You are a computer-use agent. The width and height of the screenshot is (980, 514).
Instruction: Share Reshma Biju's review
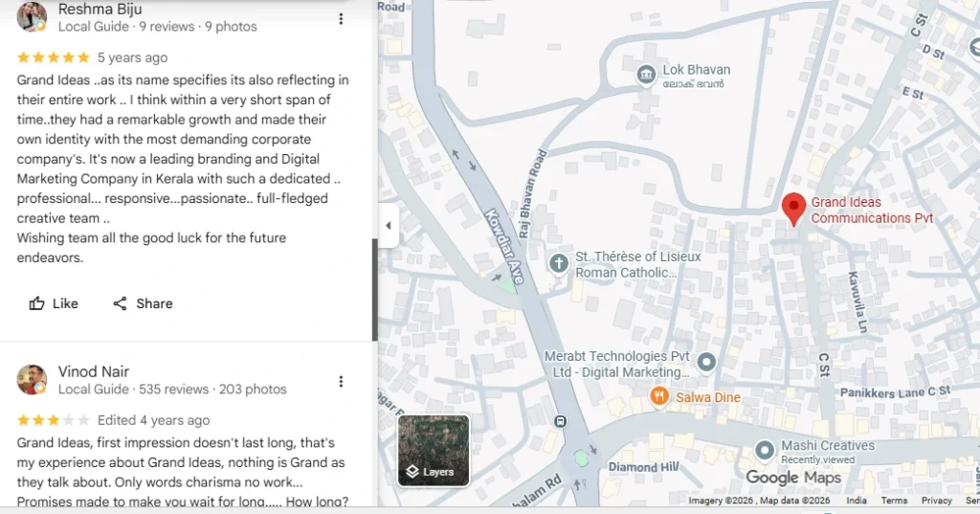click(143, 303)
